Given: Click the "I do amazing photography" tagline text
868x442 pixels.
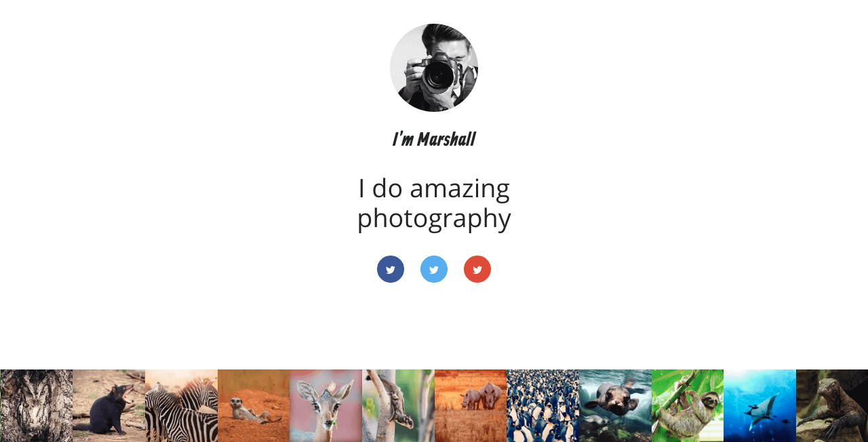Looking at the screenshot, I should point(434,203).
